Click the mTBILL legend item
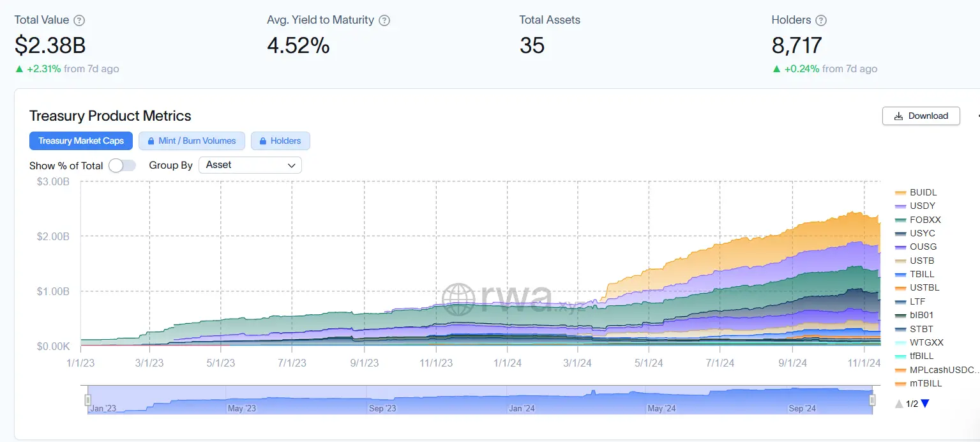Image resolution: width=980 pixels, height=442 pixels. tap(926, 384)
